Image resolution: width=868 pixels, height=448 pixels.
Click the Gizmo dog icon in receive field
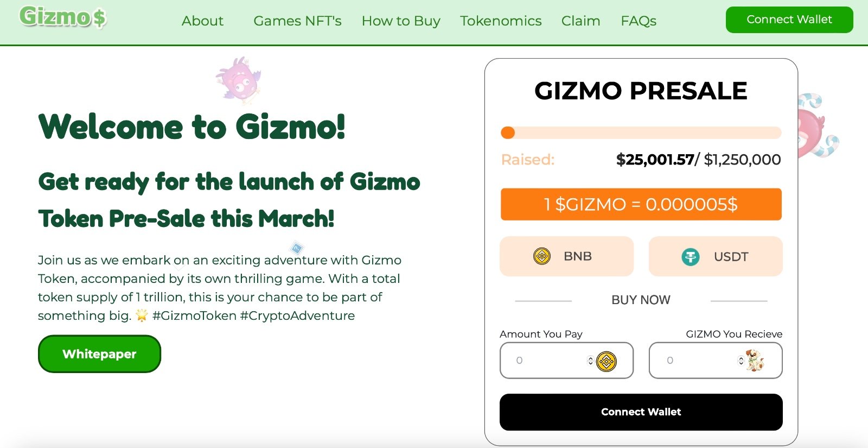click(755, 361)
